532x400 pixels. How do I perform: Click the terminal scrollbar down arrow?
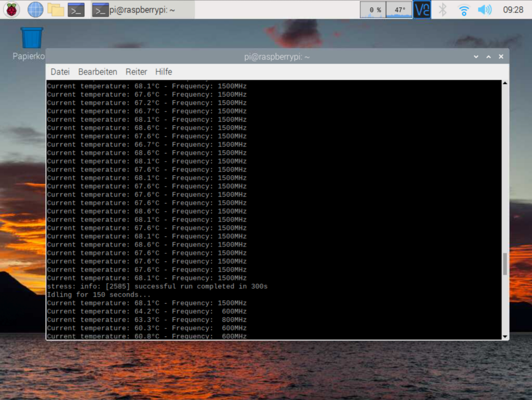[x=505, y=337]
